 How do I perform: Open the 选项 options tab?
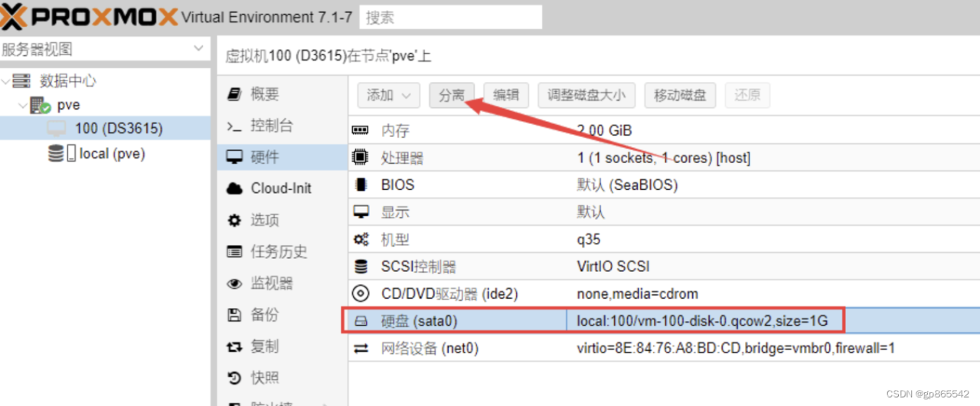(x=283, y=221)
